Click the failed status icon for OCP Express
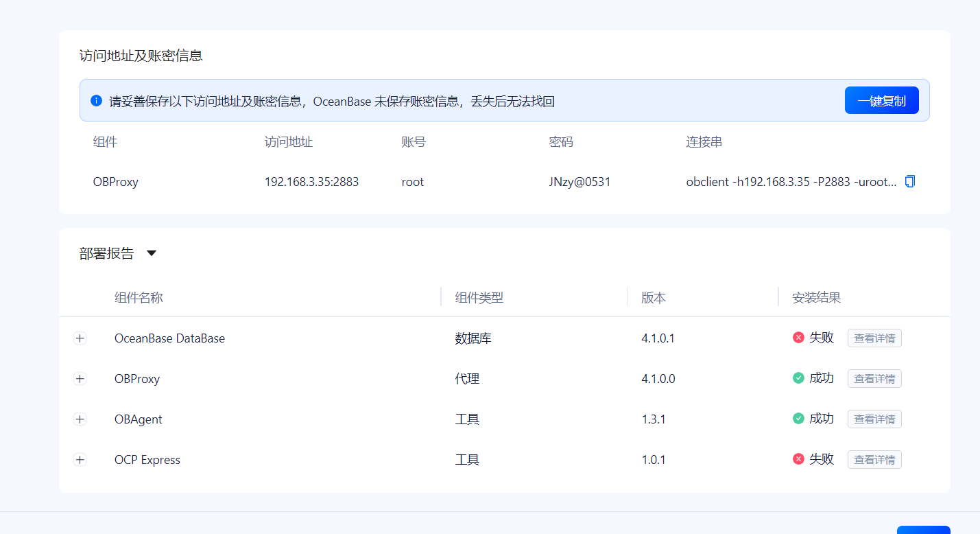The height and width of the screenshot is (534, 980). pos(798,459)
